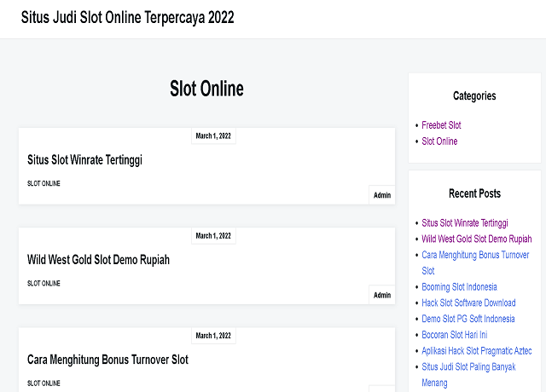Select Freebet Slot in Categories
546x392 pixels.
click(x=441, y=125)
